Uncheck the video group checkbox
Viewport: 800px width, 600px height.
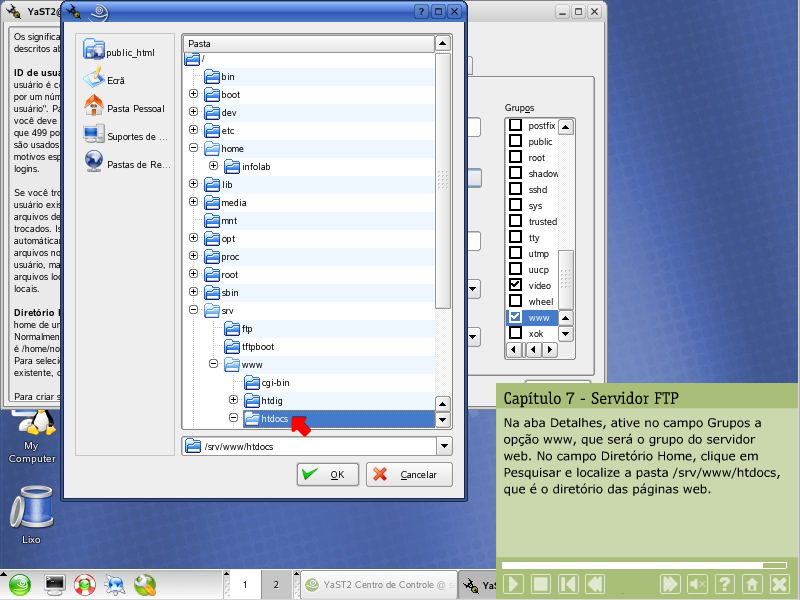tap(516, 286)
